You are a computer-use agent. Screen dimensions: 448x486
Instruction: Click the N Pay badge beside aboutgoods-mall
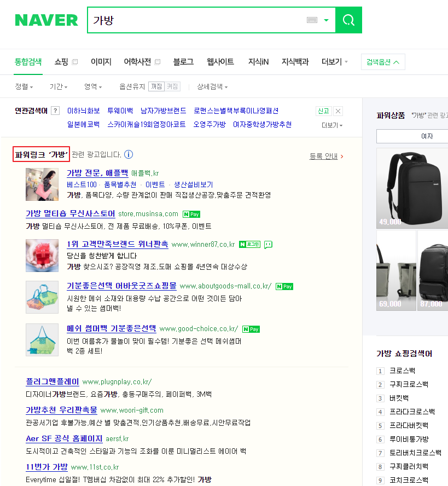point(284,286)
